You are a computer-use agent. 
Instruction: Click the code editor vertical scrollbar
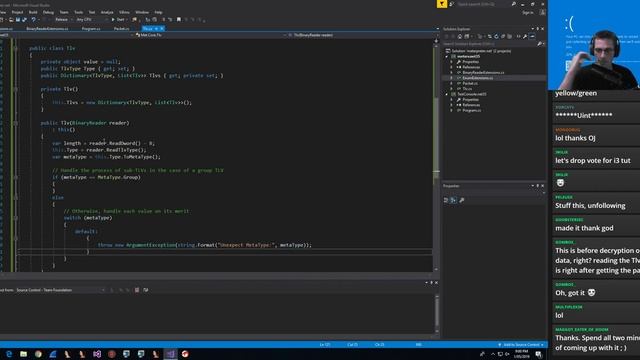click(436, 155)
